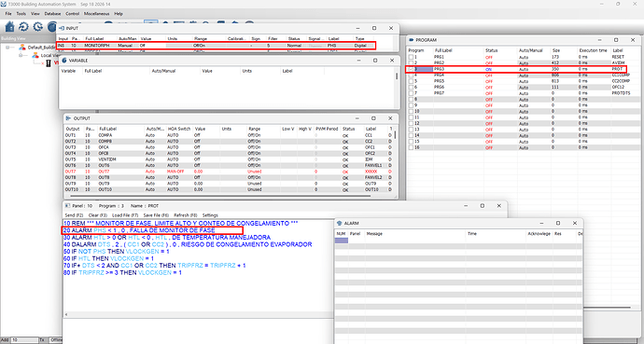
Task: Click the circular refresh arrow toolbar icon
Action: click(23, 27)
